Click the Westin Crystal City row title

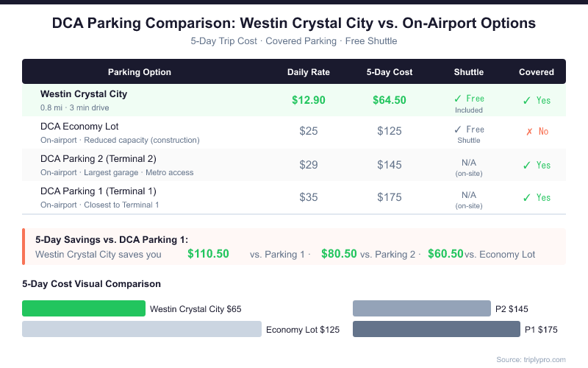[84, 94]
